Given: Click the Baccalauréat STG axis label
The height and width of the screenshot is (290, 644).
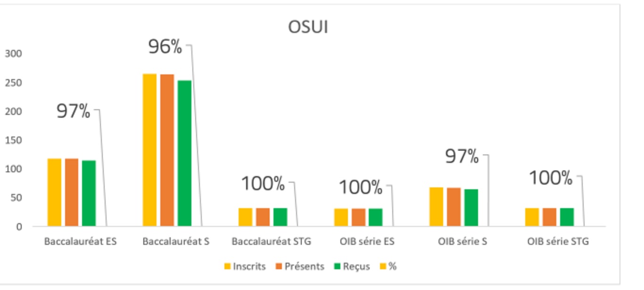Looking at the screenshot, I should pyautogui.click(x=271, y=242).
